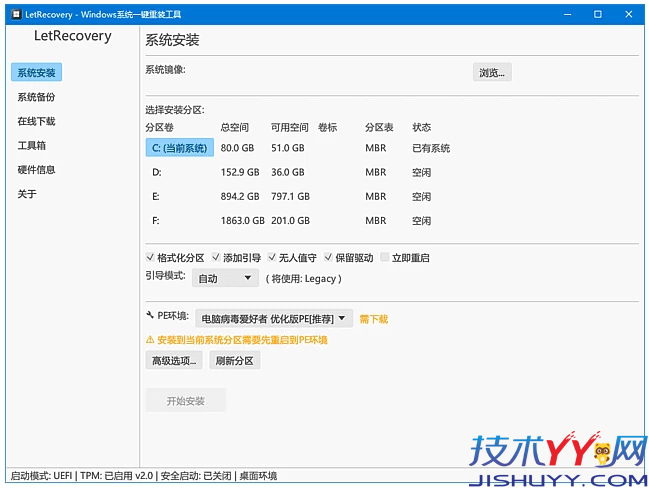Open 工具箱 from the sidebar

32,146
